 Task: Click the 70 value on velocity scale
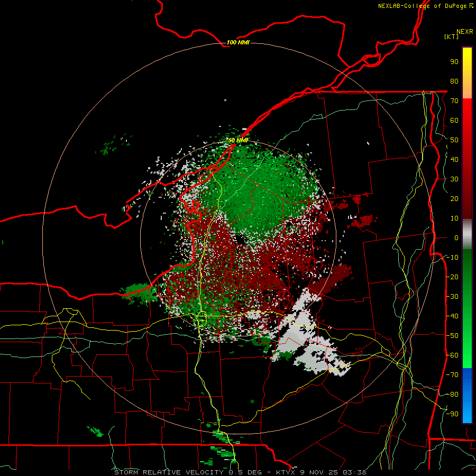tap(454, 101)
